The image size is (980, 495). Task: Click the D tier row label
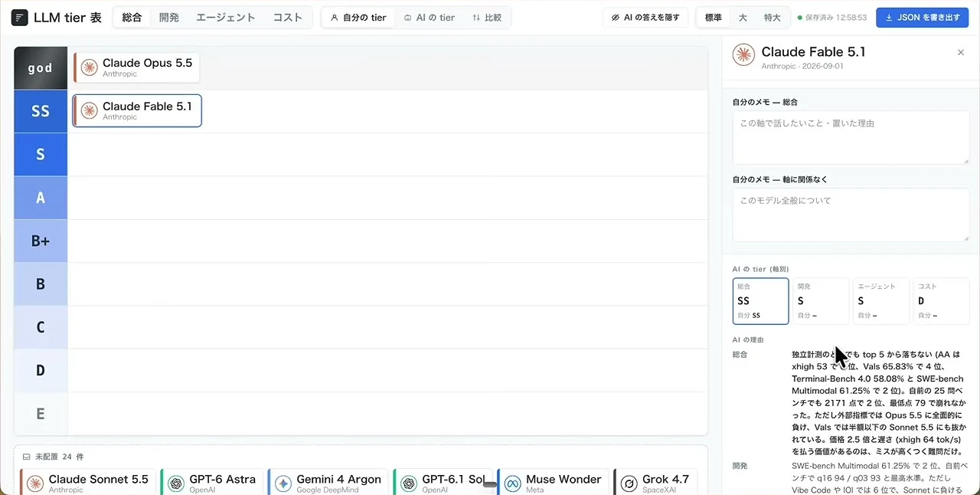coord(41,371)
